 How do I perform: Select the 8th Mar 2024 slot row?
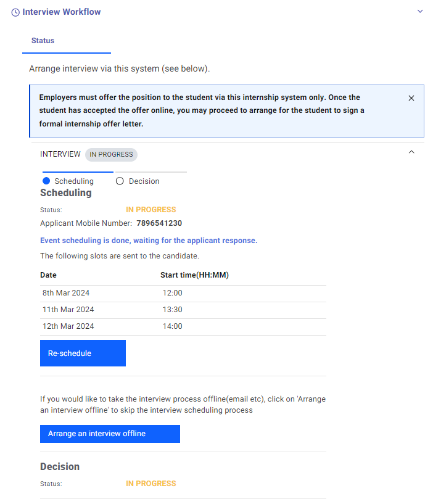tap(183, 293)
